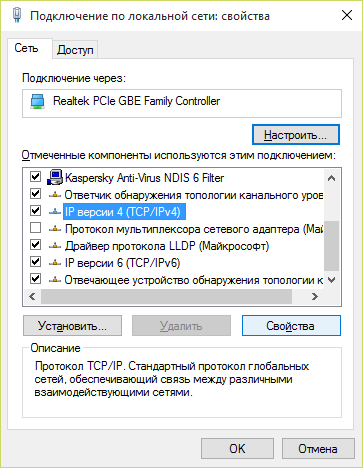
Task: Click the IP версии 6 protocol icon
Action: pyautogui.click(x=55, y=263)
